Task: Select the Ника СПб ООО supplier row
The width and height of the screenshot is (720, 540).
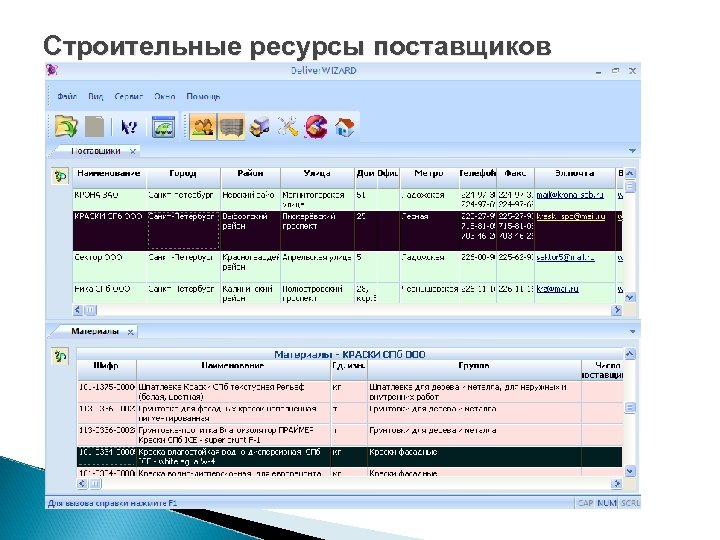Action: [347, 293]
